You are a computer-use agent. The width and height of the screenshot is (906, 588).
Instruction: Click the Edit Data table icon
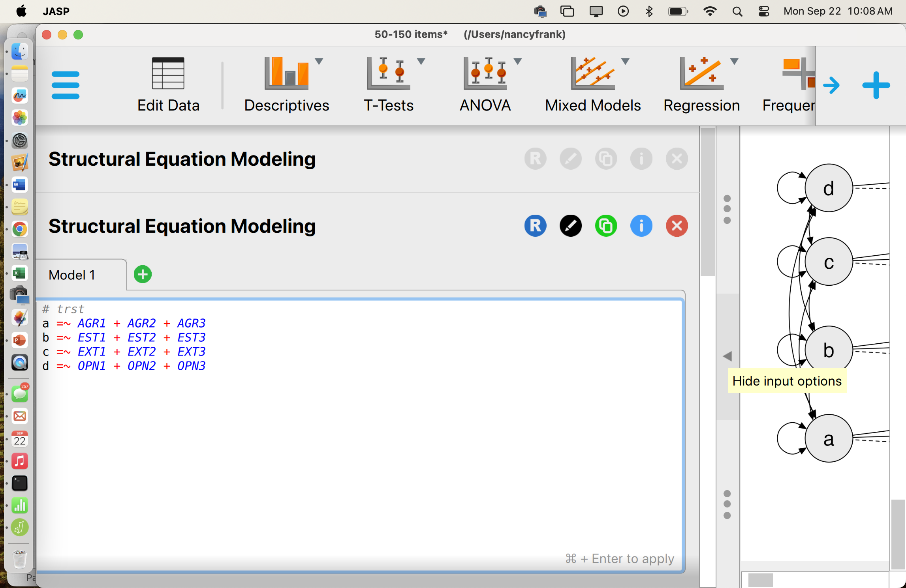click(x=168, y=74)
